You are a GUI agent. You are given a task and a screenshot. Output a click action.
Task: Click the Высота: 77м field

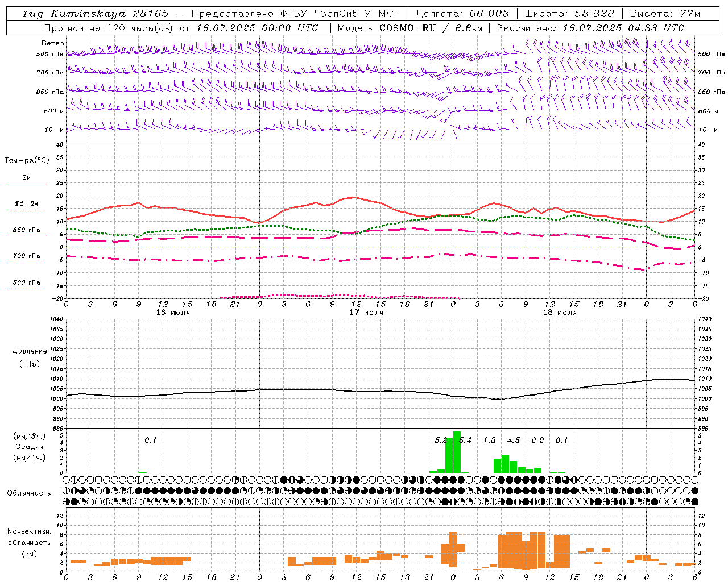click(x=665, y=14)
